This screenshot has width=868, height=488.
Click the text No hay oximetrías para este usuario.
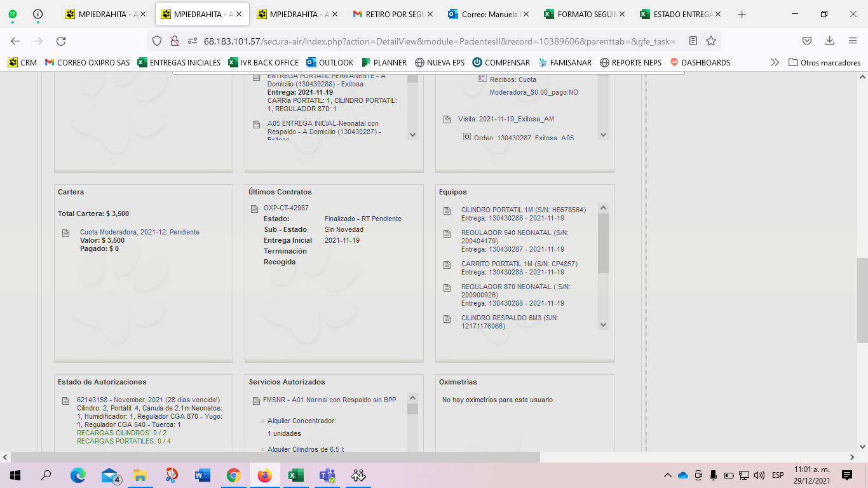pos(498,400)
